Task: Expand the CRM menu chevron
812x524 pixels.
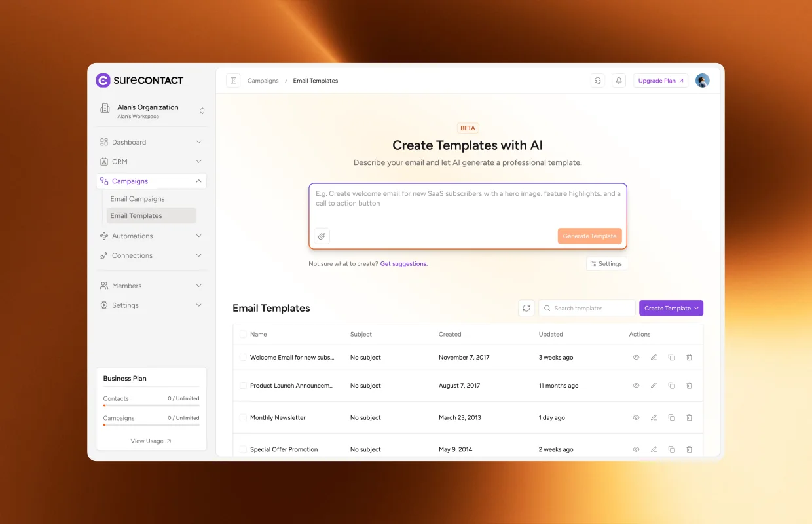Action: 199,162
